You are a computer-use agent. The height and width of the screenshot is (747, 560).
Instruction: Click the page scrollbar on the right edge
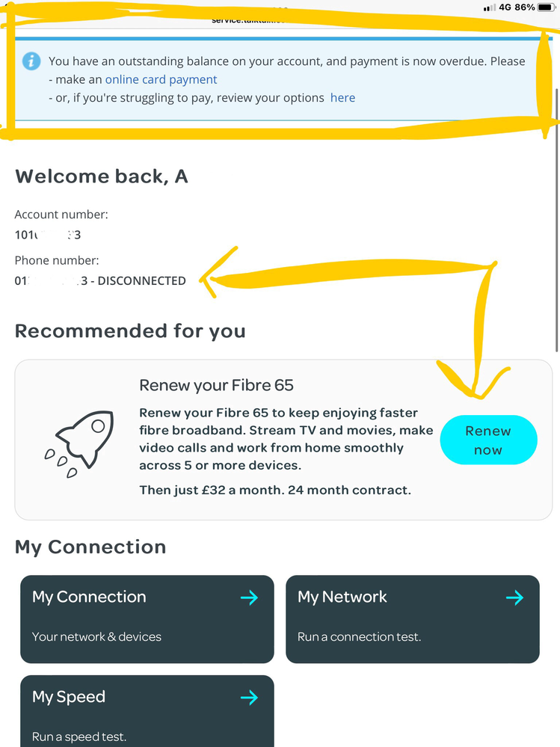(557, 219)
